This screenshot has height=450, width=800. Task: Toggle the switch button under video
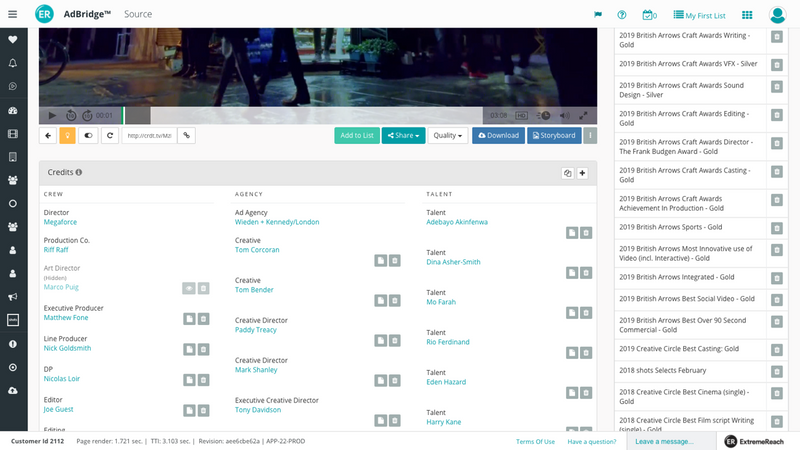click(x=88, y=135)
